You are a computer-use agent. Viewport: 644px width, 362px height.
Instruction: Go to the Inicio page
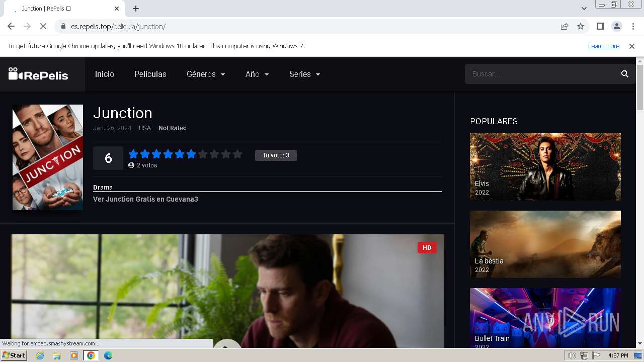(105, 74)
